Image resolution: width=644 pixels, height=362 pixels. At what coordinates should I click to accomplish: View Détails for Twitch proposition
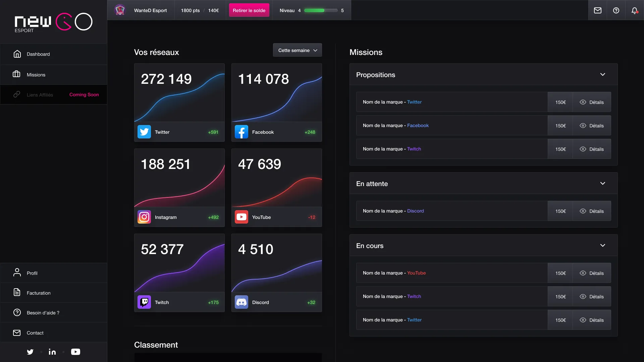(592, 149)
